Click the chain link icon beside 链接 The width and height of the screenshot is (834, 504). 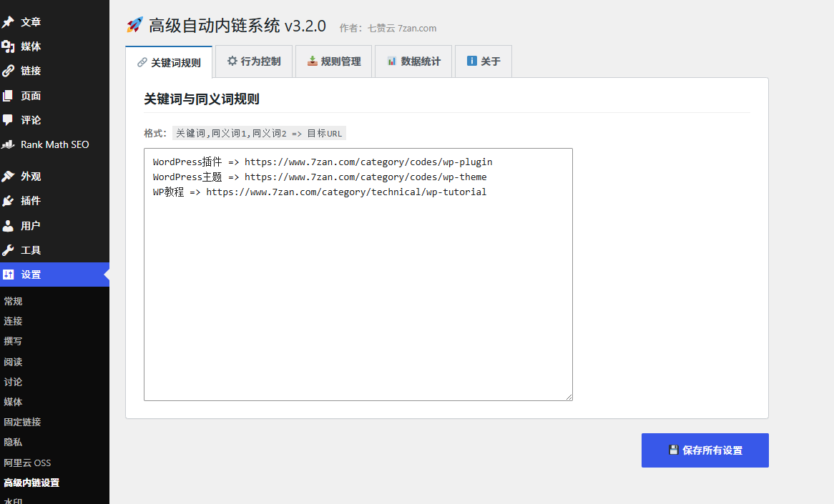click(8, 71)
